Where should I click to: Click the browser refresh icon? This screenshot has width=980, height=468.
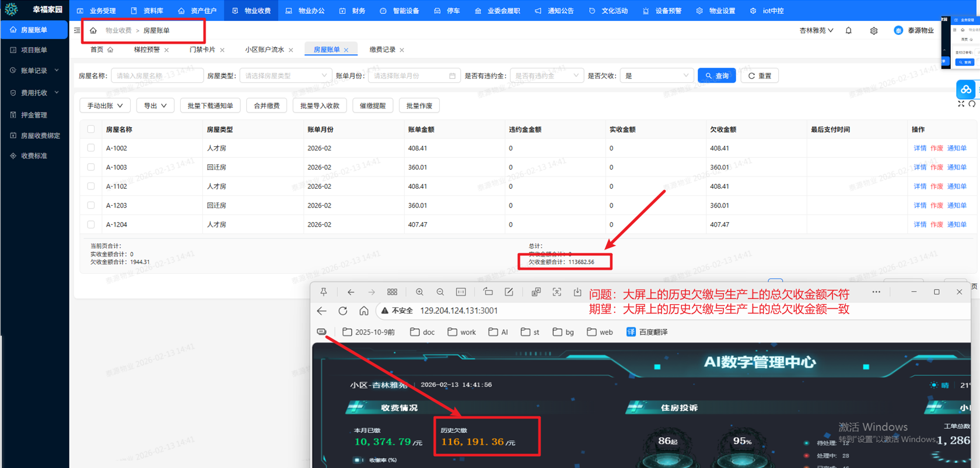343,311
